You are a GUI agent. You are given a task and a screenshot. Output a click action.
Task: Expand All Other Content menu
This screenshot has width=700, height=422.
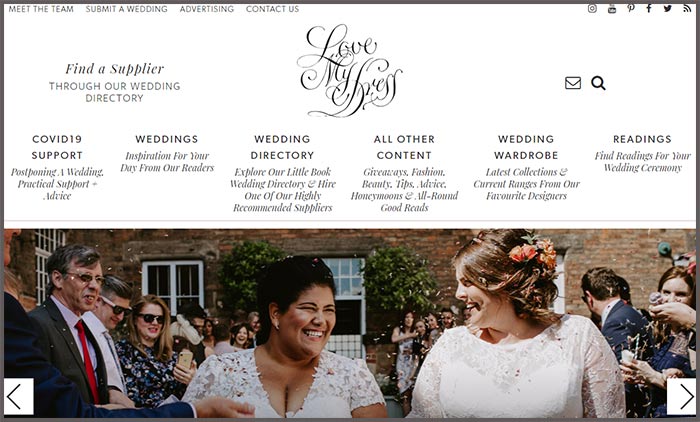coord(404,147)
